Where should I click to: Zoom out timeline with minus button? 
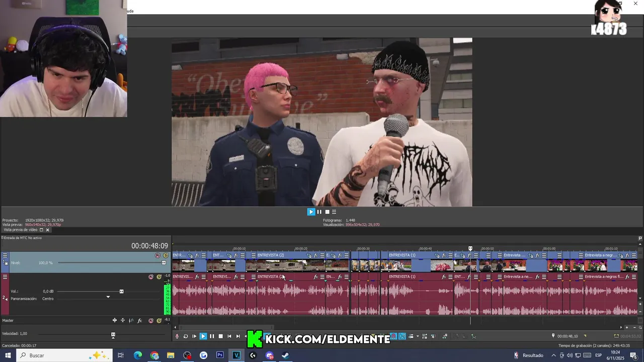[634, 327]
